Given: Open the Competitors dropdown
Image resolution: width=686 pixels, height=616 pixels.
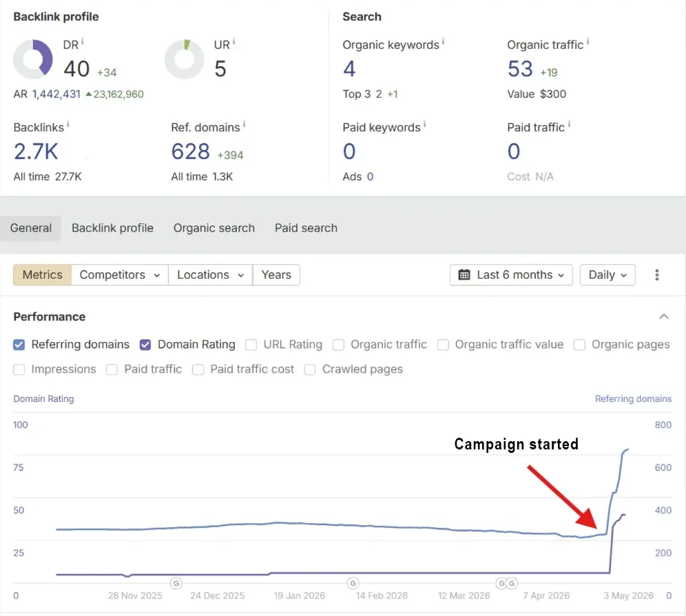Looking at the screenshot, I should 120,275.
